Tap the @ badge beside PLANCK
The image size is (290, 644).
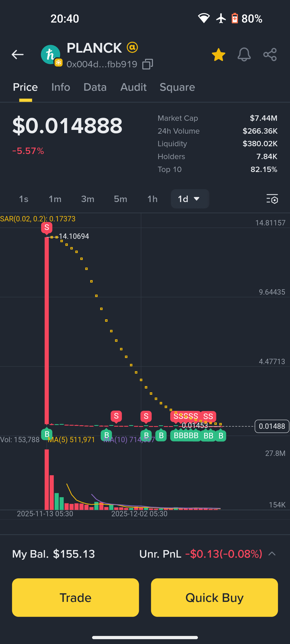[132, 47]
